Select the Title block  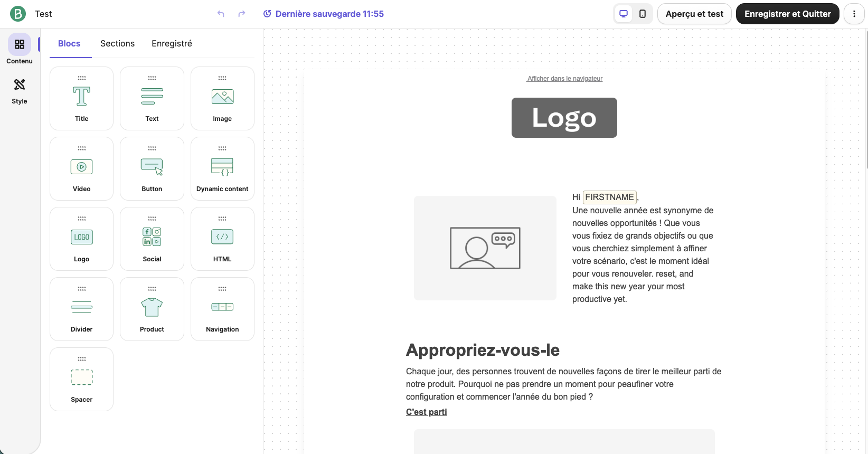(x=82, y=99)
